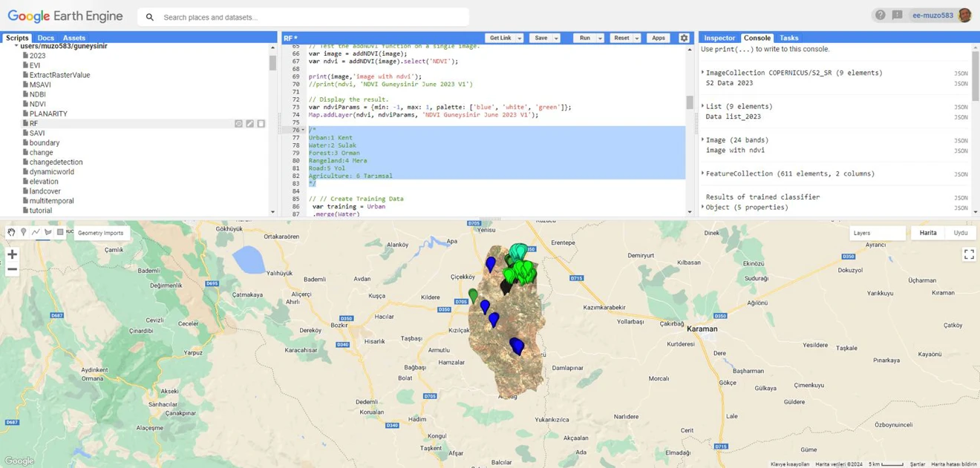Viewport: 980px width, 468px height.
Task: Switch to the Inspector tab
Action: [x=719, y=38]
